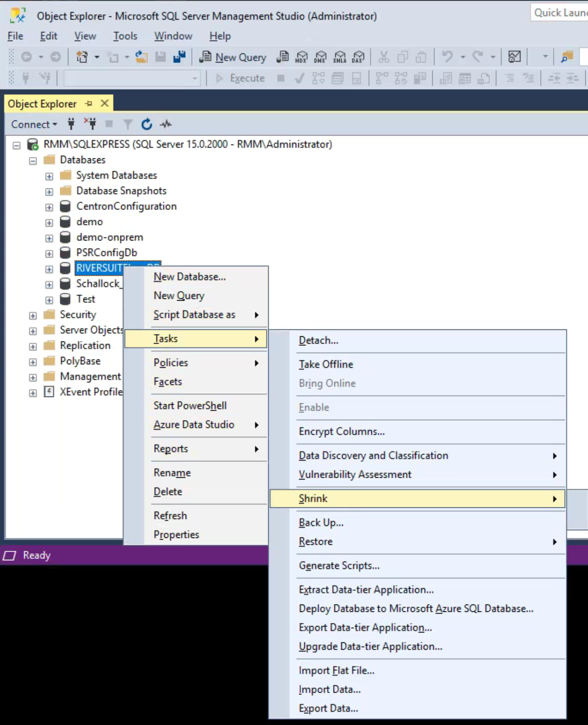Click the Activity Monitor icon in toolbar
Screen dimensions: 588x725
pos(514,57)
